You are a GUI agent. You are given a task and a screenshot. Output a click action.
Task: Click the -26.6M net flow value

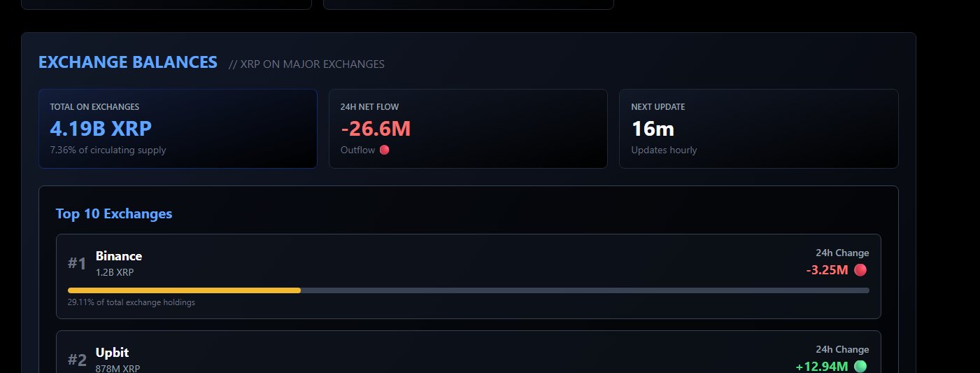point(376,129)
